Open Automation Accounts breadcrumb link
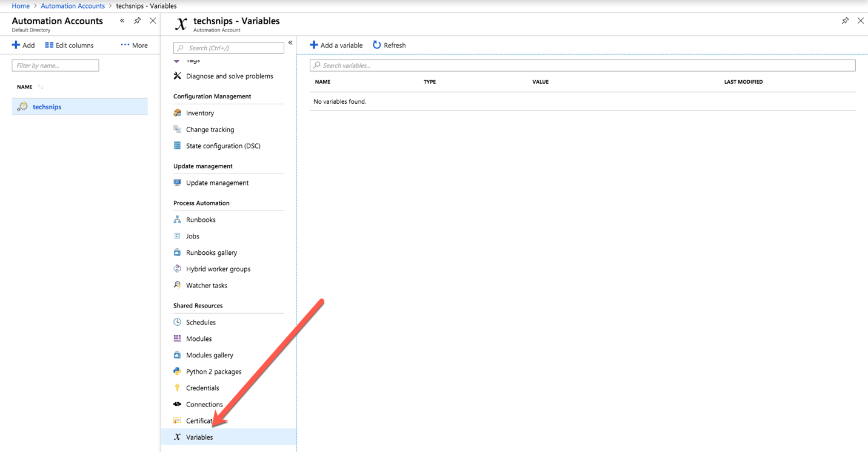Image resolution: width=868 pixels, height=452 pixels. (72, 6)
